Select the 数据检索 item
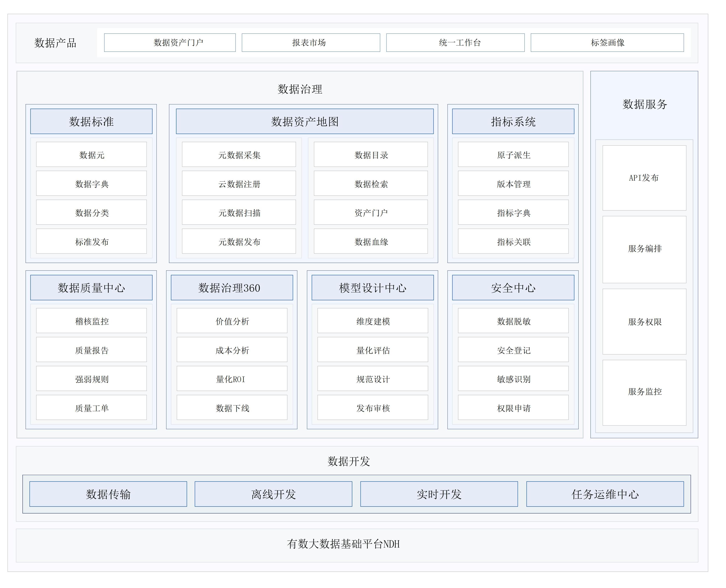The image size is (726, 588). tap(371, 183)
